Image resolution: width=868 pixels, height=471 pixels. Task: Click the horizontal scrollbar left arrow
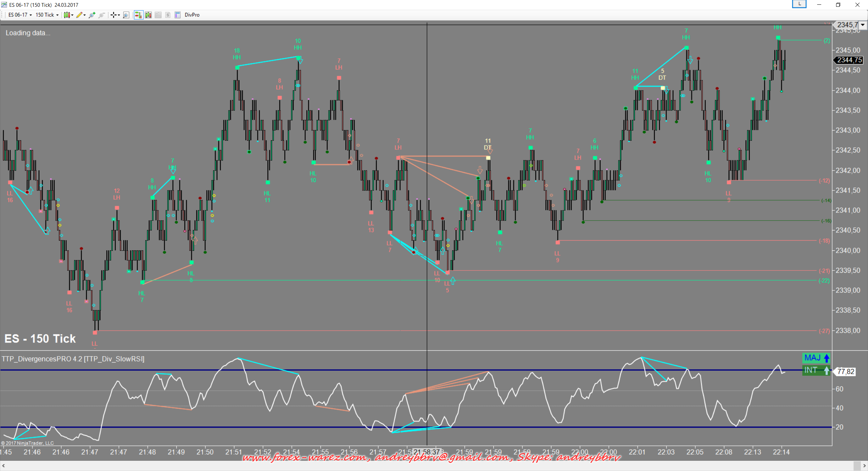[3, 466]
